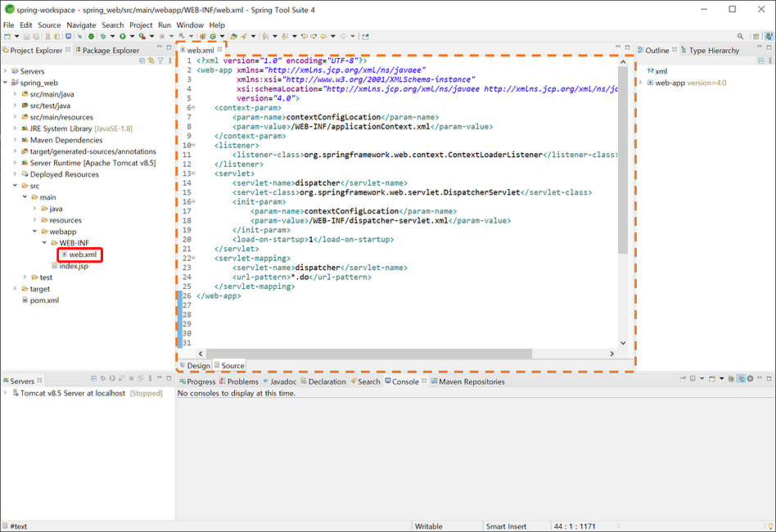Collapse the webapp folder node

click(x=34, y=231)
